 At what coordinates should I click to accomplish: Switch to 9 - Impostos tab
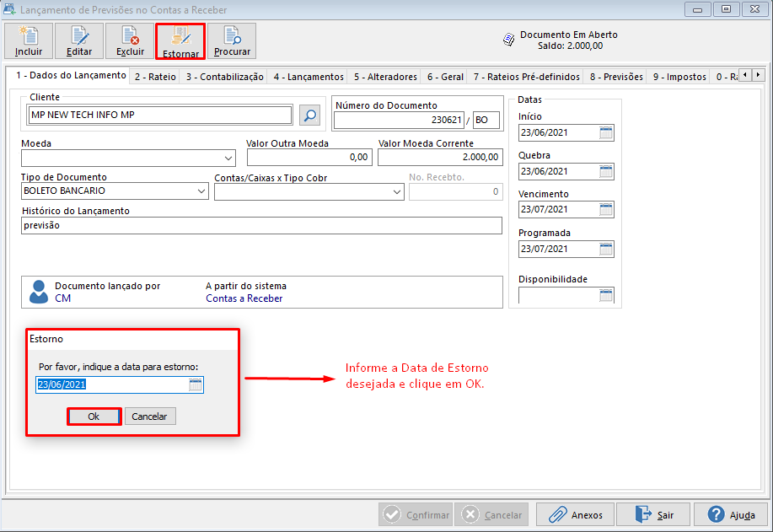coord(679,77)
